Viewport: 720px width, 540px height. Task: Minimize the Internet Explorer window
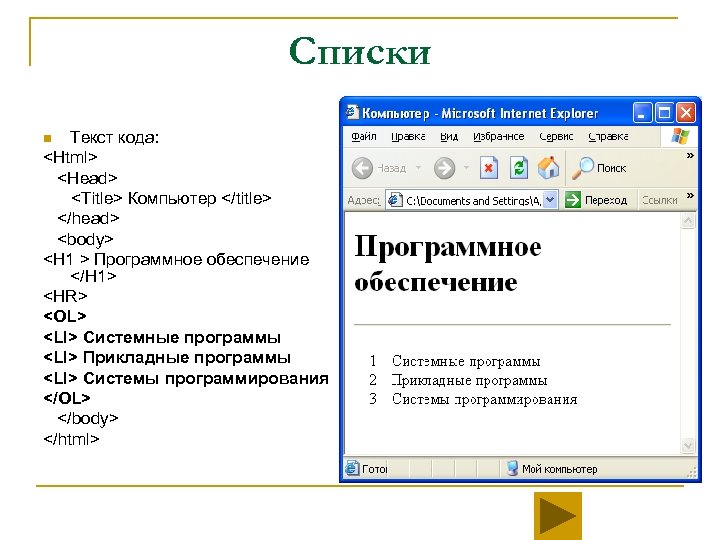pyautogui.click(x=642, y=112)
